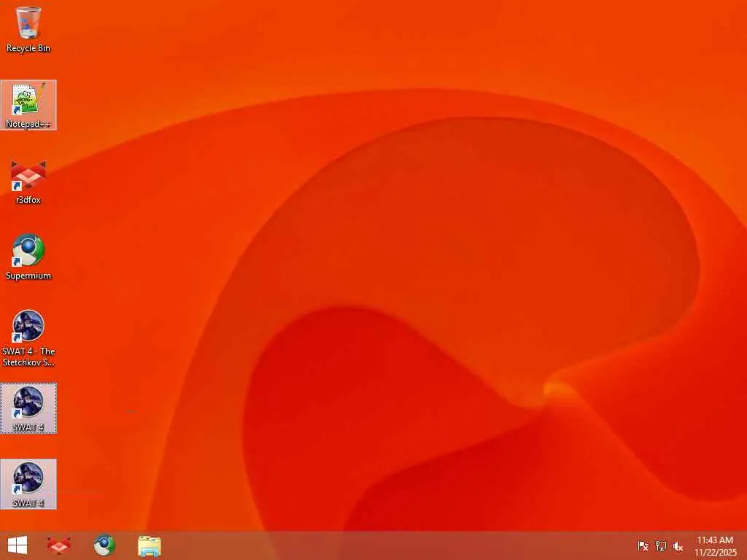This screenshot has width=747, height=560.
Task: Select the Supermium desktop shortcut
Action: (x=28, y=257)
